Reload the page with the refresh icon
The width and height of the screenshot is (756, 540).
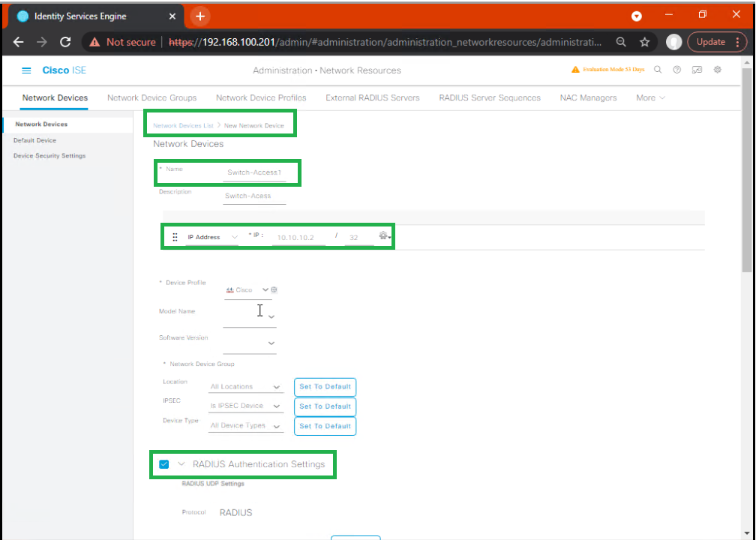pos(65,42)
